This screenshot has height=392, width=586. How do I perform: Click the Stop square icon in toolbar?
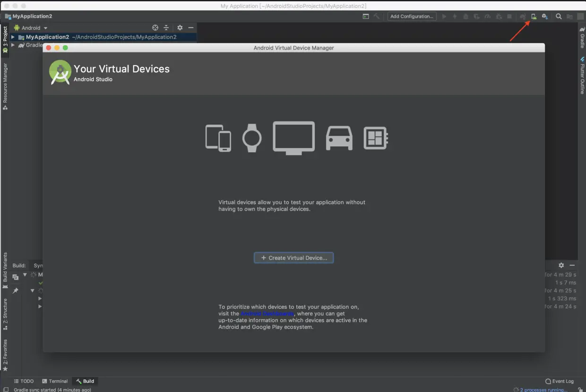click(x=509, y=17)
